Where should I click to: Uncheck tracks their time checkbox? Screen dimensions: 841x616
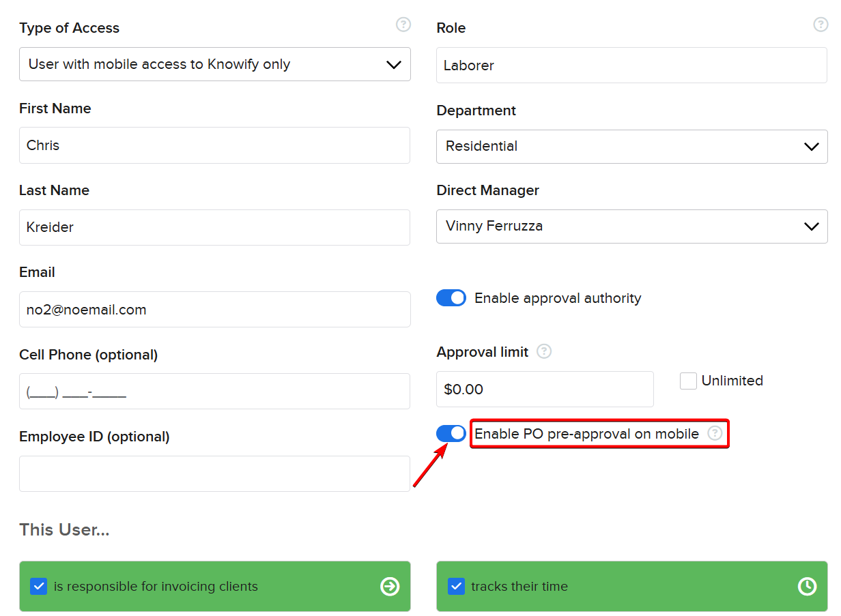[x=456, y=586]
